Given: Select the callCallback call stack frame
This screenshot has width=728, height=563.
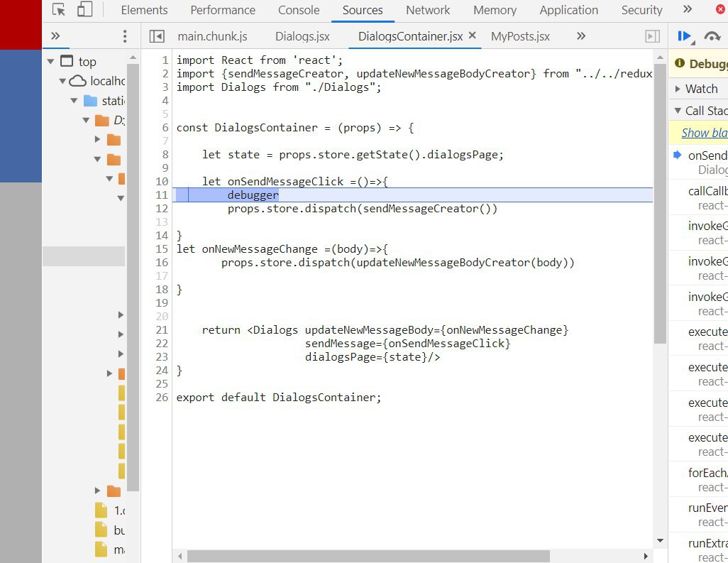Looking at the screenshot, I should coord(707,191).
